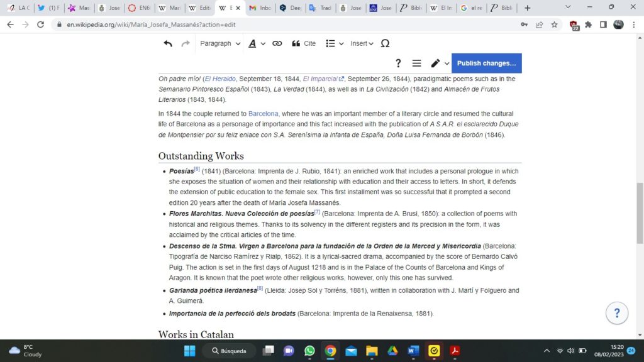Screen dimensions: 644x362
Task: Open the editor help question mark
Action: click(398, 63)
